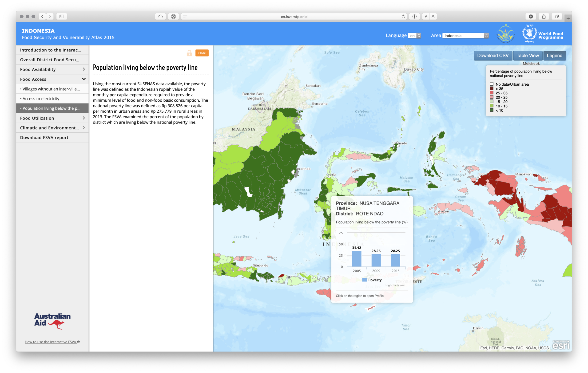This screenshot has width=588, height=373.
Task: Collapse the Food Access section chevron
Action: (x=84, y=79)
